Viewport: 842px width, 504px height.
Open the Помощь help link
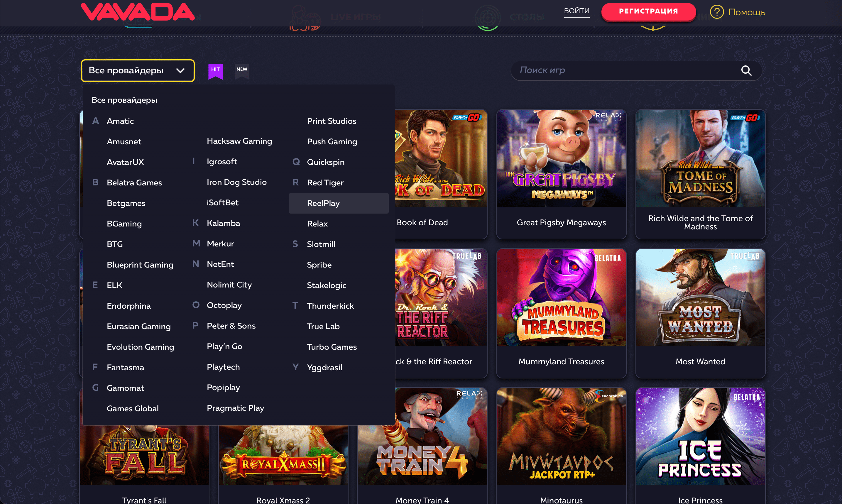pyautogui.click(x=747, y=12)
